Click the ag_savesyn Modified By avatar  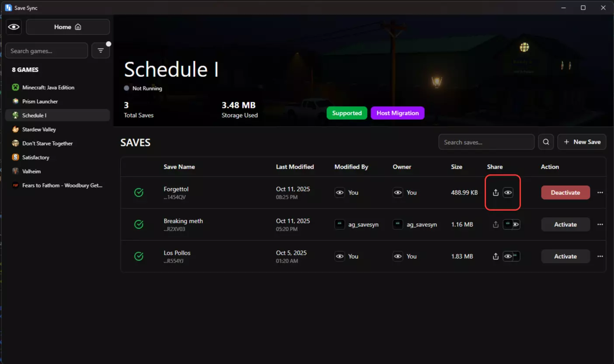[340, 225]
